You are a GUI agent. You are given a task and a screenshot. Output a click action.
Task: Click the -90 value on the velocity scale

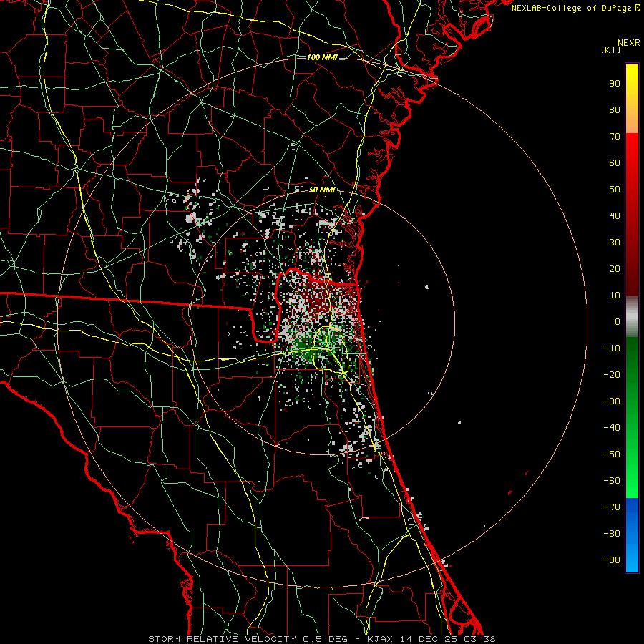(x=612, y=560)
